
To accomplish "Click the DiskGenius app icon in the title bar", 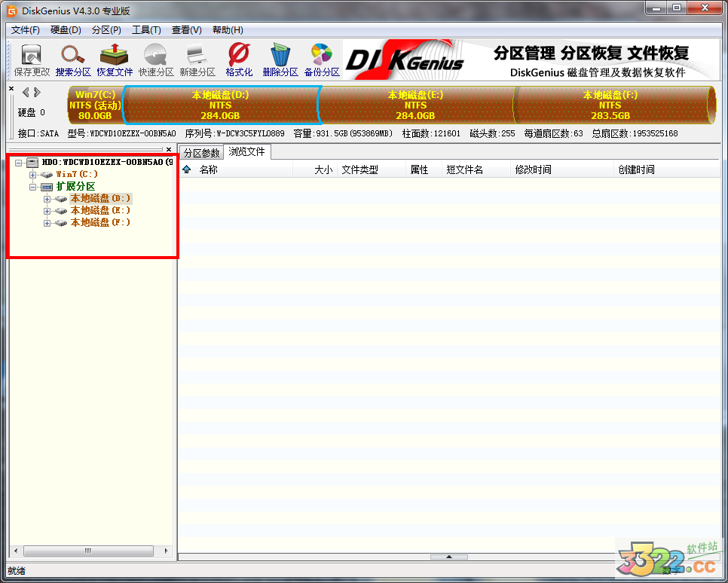I will 11,11.
